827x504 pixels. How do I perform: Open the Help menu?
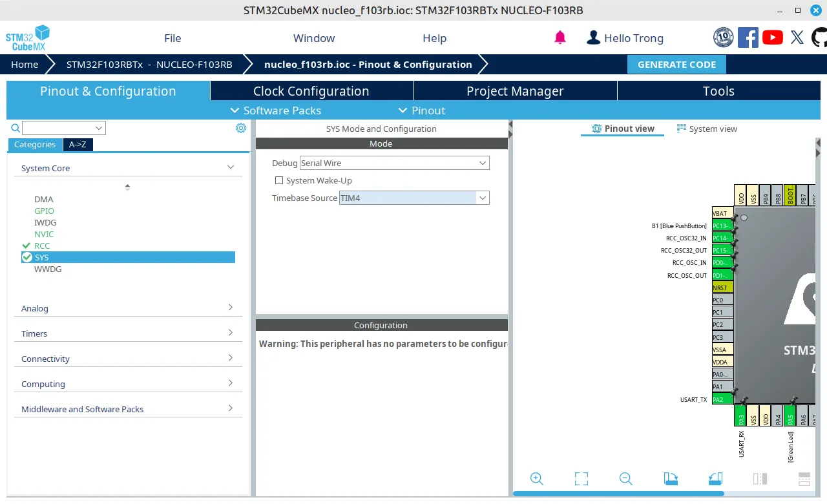pyautogui.click(x=434, y=38)
